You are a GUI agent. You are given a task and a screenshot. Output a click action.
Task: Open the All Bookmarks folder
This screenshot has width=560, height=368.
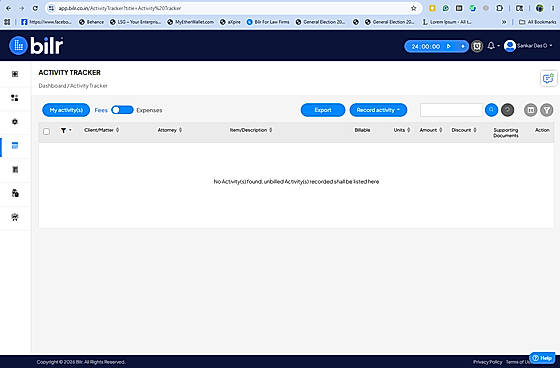click(x=538, y=22)
